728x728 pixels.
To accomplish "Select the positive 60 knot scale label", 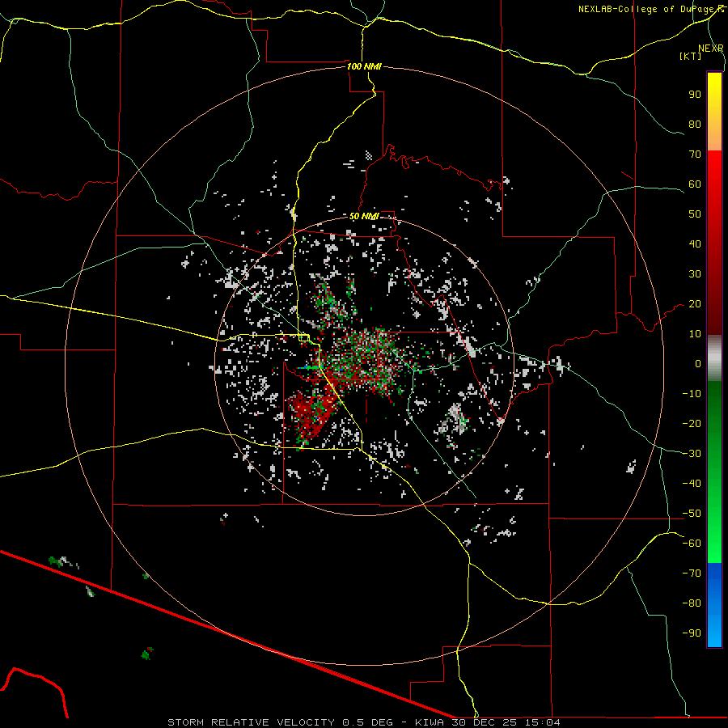I will (x=695, y=184).
